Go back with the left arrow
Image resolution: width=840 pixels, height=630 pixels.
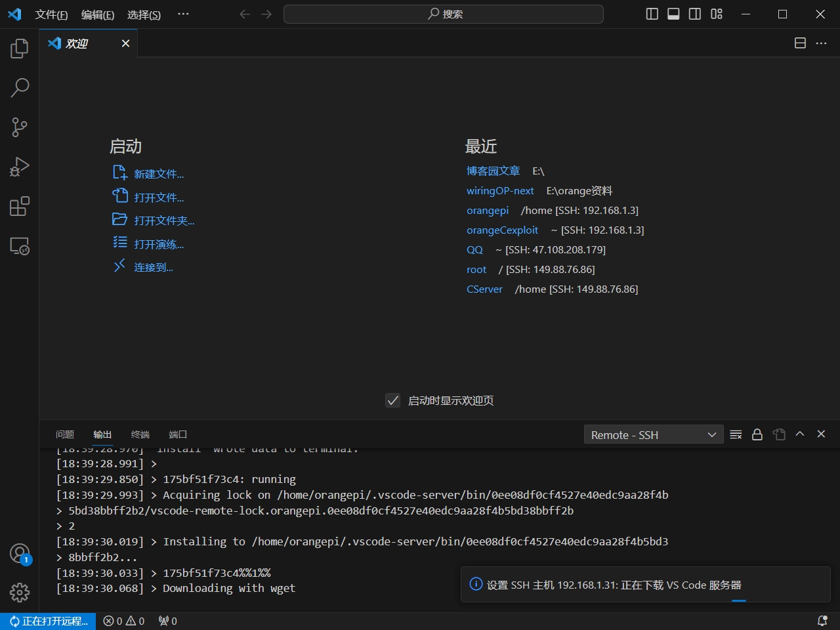[245, 14]
